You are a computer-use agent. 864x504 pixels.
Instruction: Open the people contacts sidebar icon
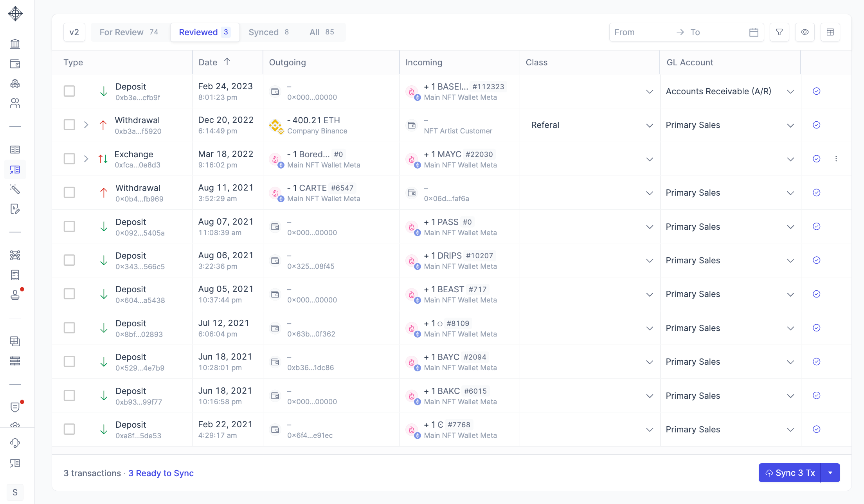click(15, 103)
